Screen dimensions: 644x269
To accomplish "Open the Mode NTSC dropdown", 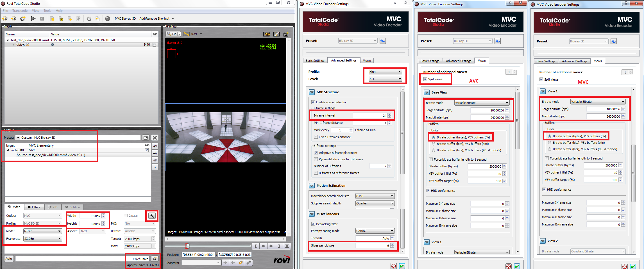I will pos(42,231).
